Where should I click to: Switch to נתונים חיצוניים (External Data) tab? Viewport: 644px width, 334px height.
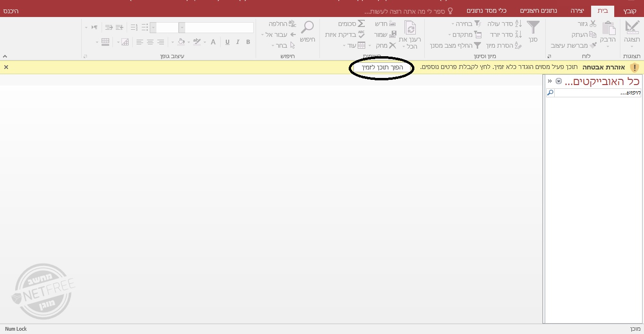(539, 11)
